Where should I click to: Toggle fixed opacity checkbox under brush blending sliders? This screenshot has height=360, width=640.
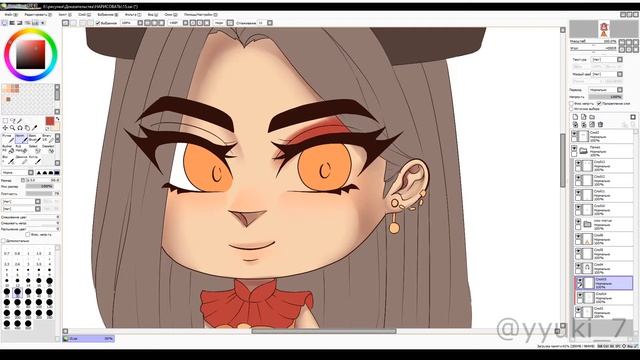[x=28, y=235]
